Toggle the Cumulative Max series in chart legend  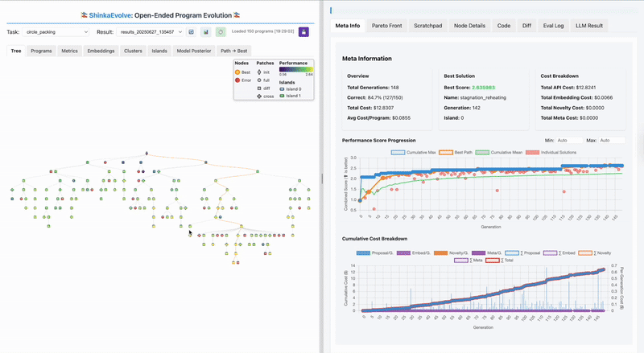tap(416, 150)
